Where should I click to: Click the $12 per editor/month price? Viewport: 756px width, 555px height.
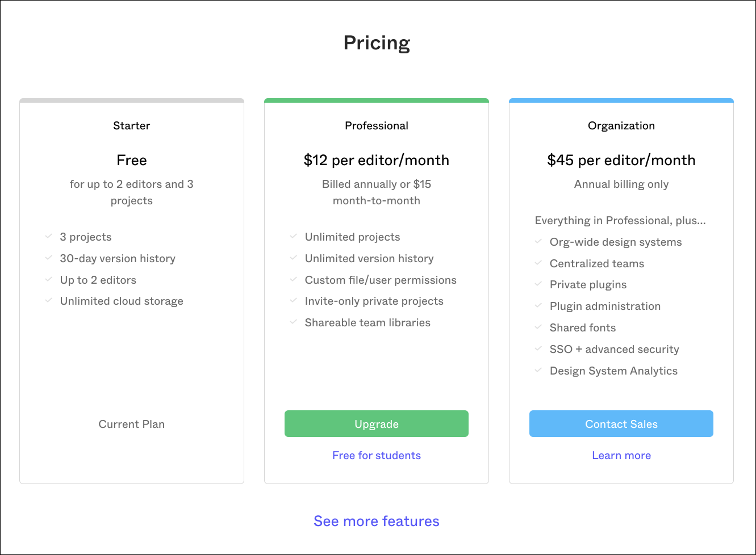376,160
